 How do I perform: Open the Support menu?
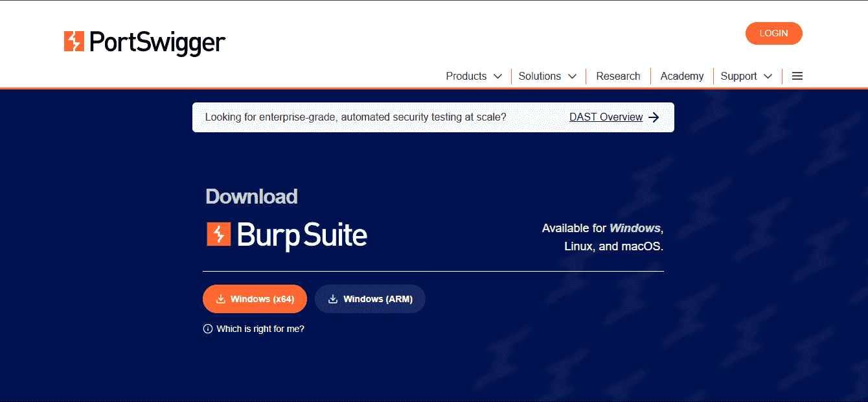coord(746,76)
